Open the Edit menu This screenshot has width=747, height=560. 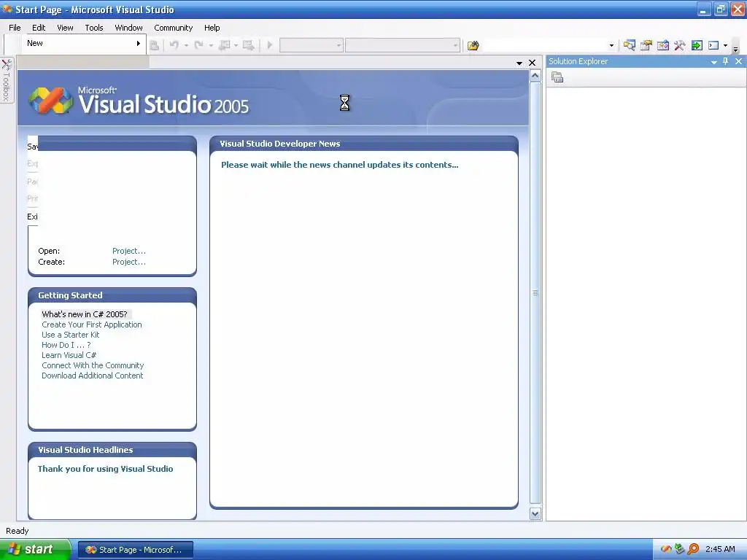(39, 28)
